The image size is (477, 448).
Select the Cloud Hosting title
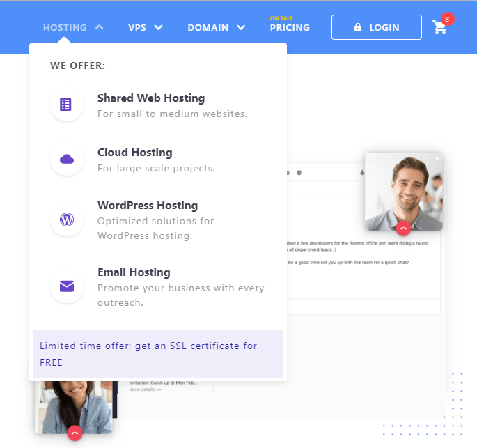tap(134, 153)
